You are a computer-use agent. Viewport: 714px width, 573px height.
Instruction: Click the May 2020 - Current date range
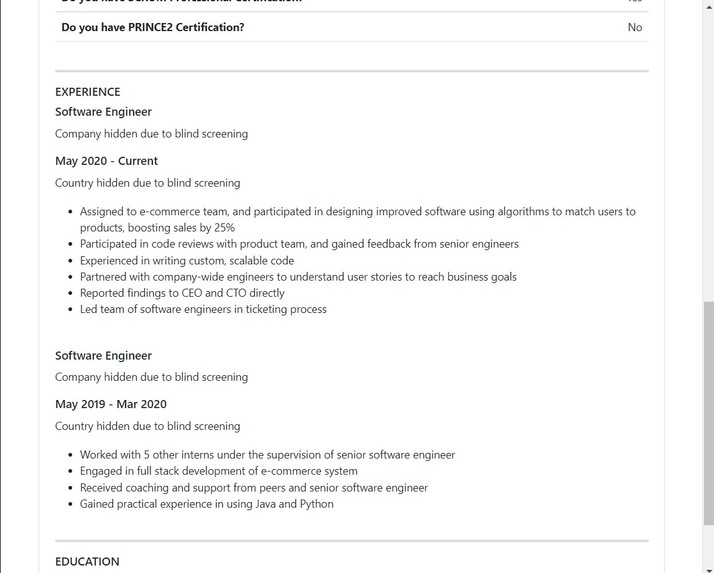coord(107,161)
